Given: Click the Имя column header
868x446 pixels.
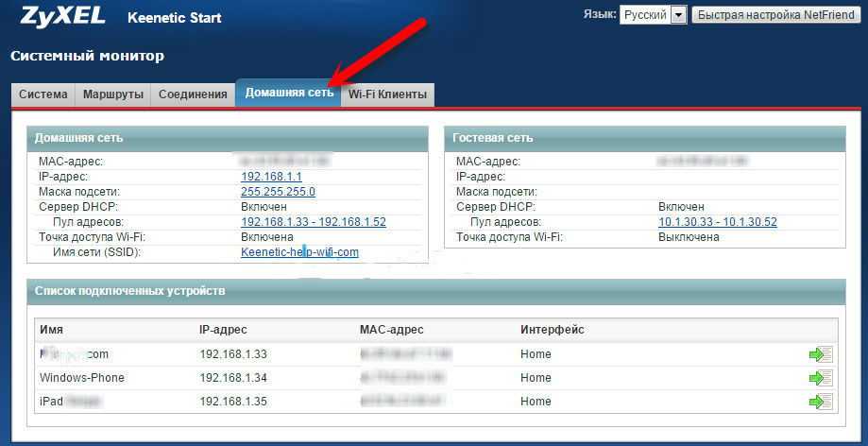Looking at the screenshot, I should 52,330.
